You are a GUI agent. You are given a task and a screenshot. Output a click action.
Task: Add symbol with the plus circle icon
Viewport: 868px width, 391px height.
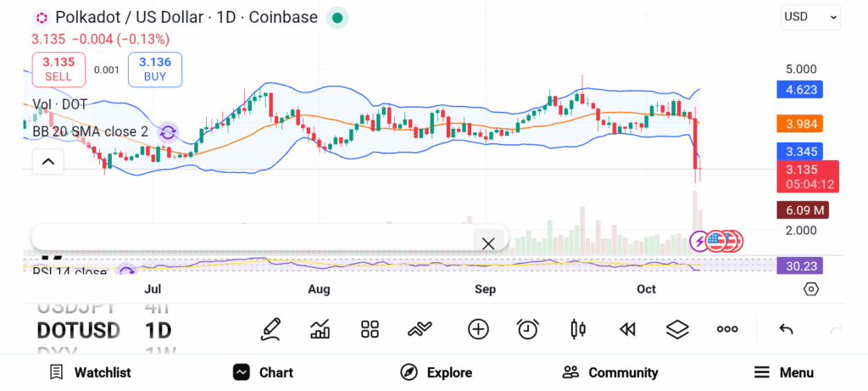pyautogui.click(x=478, y=329)
